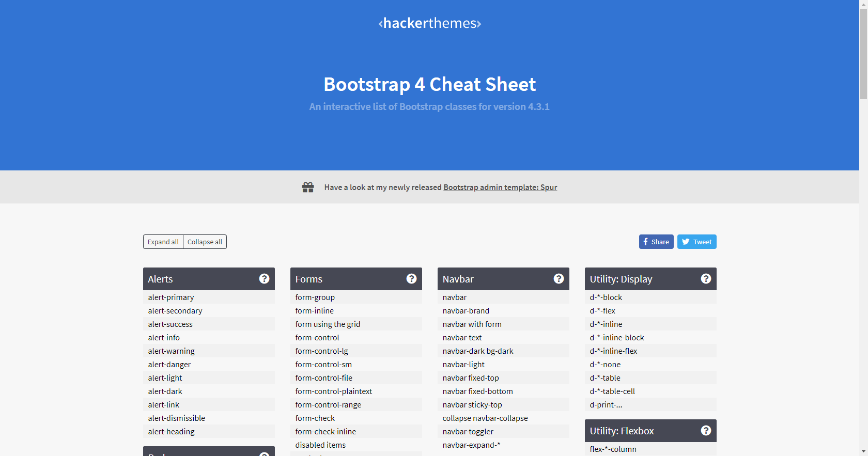Share the page on Facebook
The width and height of the screenshot is (868, 456).
[x=656, y=242]
